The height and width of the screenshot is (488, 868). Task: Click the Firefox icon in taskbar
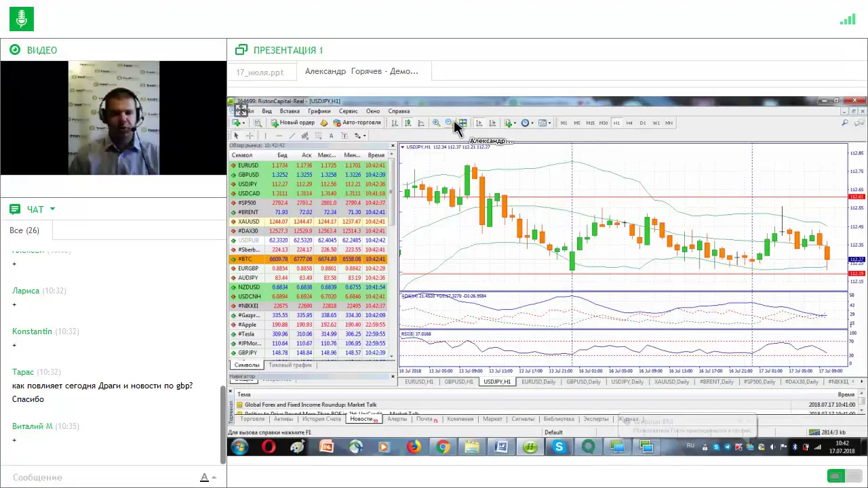414,447
